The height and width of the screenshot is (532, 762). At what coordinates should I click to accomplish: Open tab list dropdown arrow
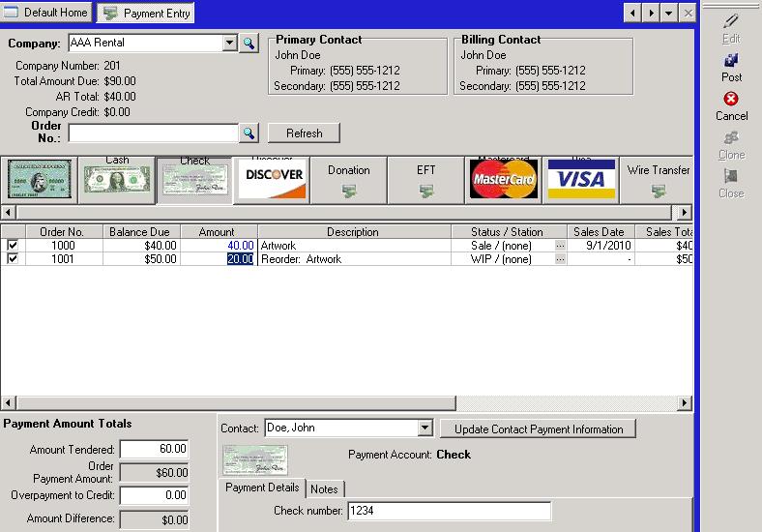[669, 13]
